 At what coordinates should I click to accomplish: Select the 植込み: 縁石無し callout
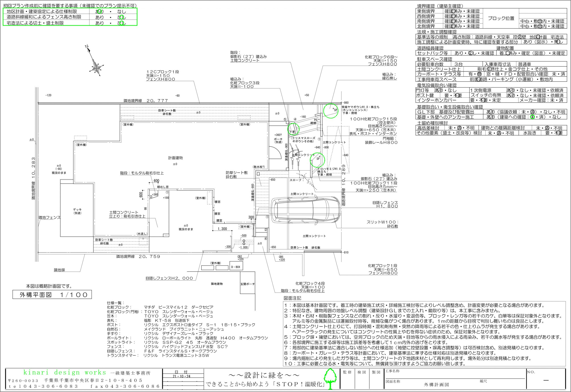pos(390,76)
